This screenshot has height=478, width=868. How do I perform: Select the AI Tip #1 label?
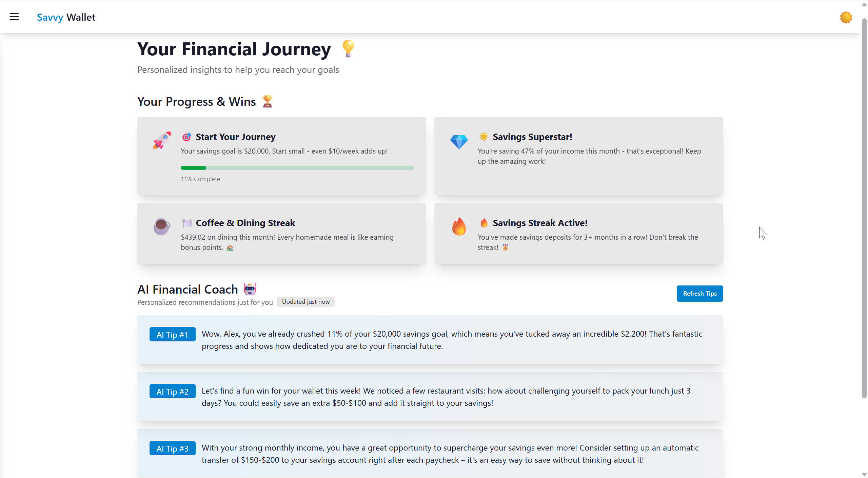tap(173, 334)
